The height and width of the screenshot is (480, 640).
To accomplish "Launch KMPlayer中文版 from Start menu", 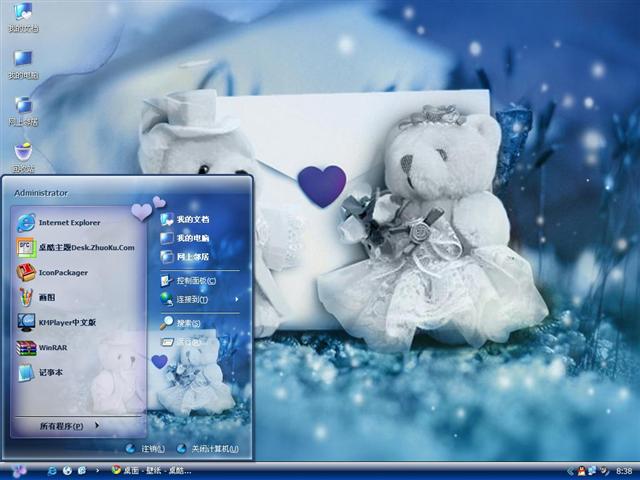I will pyautogui.click(x=56, y=322).
